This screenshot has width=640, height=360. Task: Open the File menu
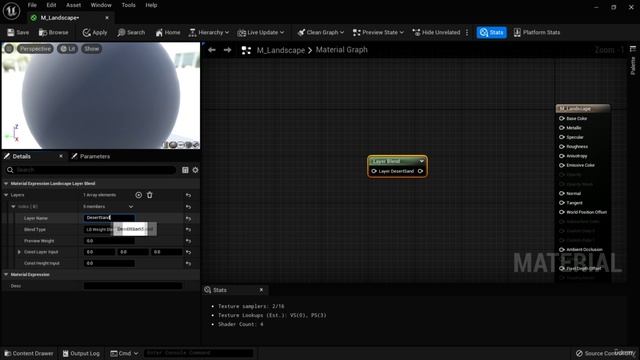click(x=32, y=5)
